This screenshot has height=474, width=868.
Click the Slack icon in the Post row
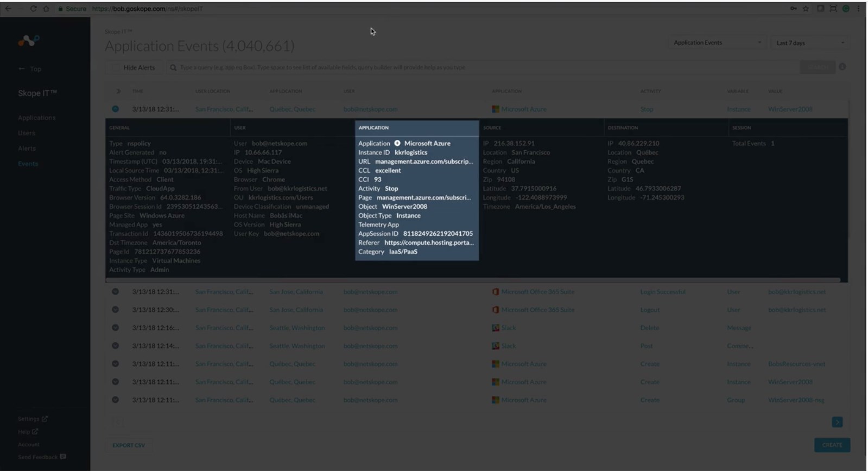pyautogui.click(x=495, y=345)
